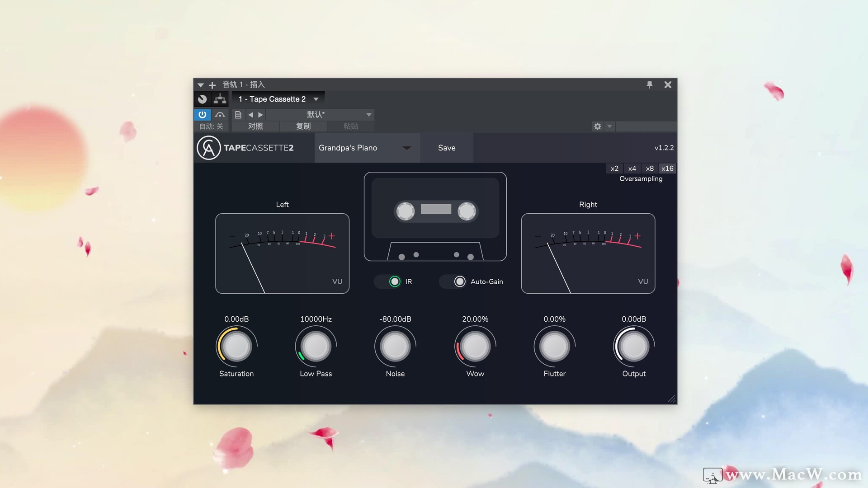Pin the plugin window

[650, 84]
